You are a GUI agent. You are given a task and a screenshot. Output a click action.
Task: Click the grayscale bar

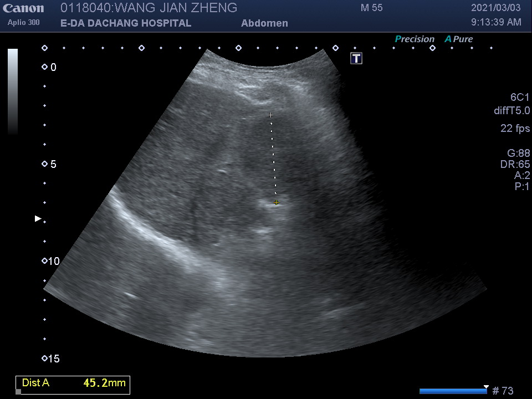pos(13,91)
